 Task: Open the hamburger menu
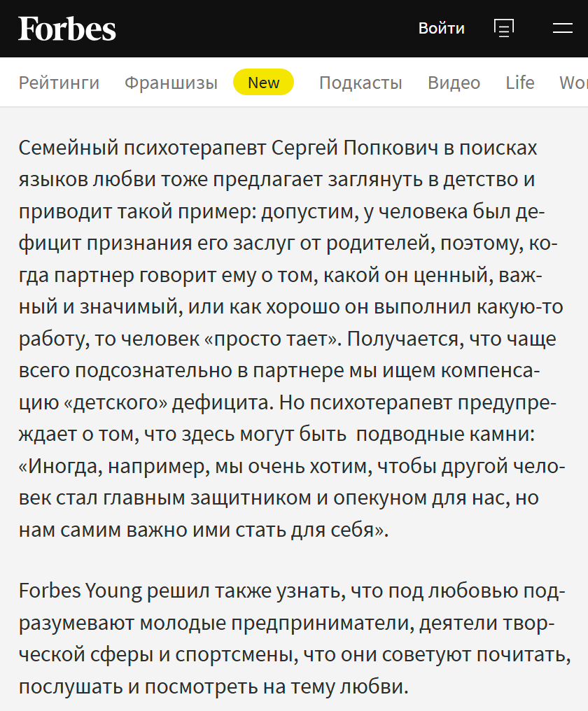click(x=562, y=28)
